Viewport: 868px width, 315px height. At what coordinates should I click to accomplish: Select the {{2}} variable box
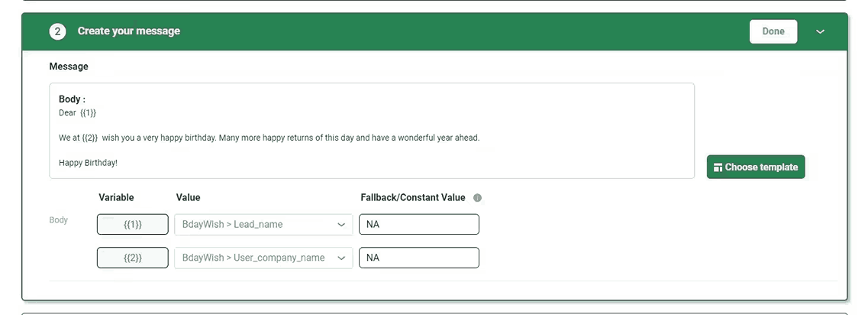pyautogui.click(x=133, y=258)
